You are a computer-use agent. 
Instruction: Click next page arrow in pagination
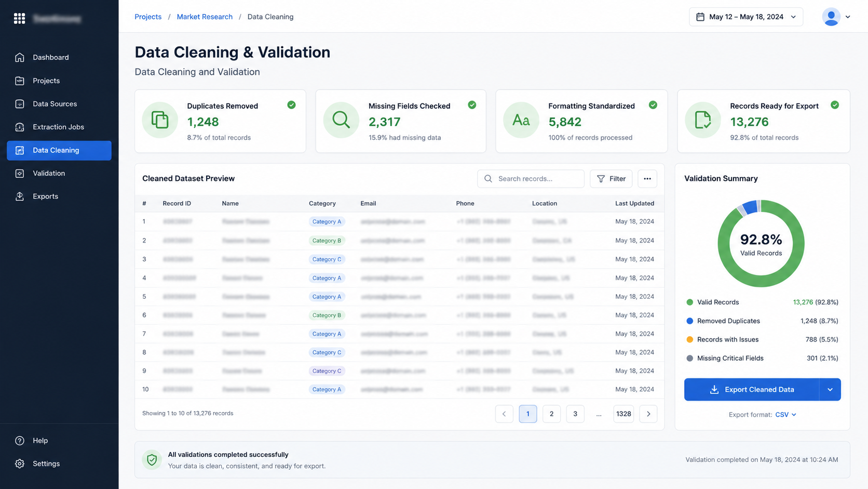(x=648, y=414)
